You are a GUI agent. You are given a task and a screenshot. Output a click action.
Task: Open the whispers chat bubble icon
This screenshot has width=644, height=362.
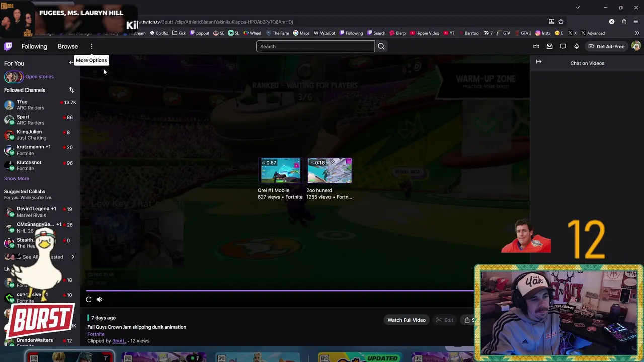click(x=563, y=46)
